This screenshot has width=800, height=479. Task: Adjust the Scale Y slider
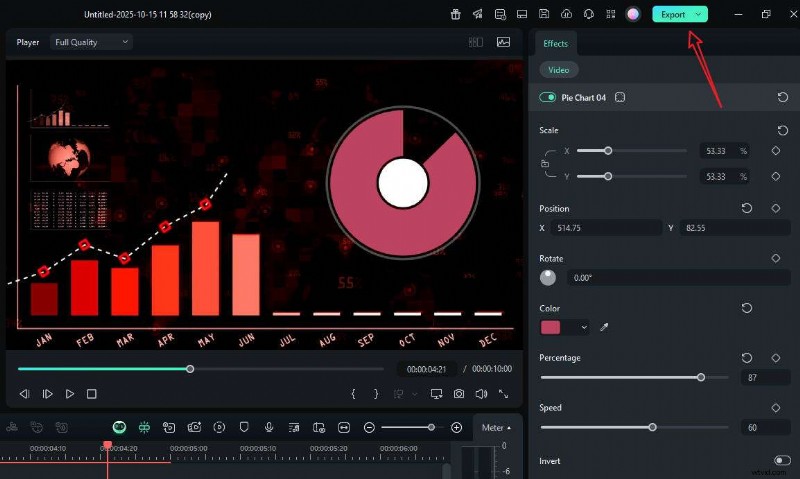[608, 176]
